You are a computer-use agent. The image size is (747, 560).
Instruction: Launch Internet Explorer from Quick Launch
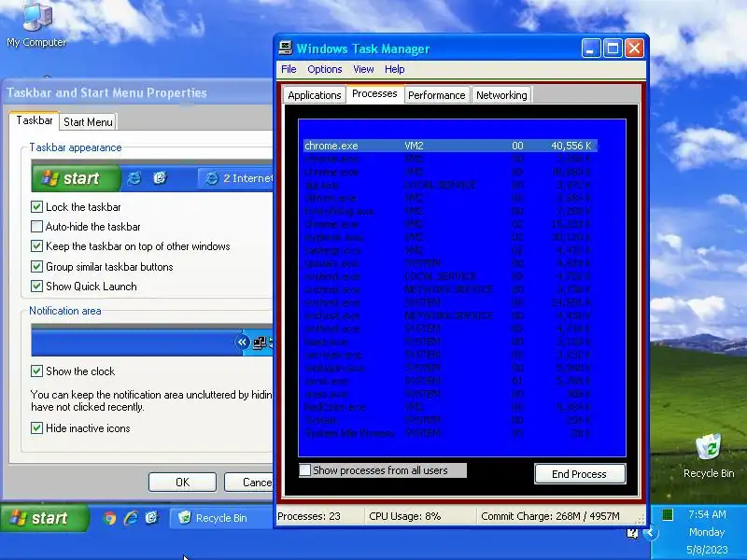[131, 518]
